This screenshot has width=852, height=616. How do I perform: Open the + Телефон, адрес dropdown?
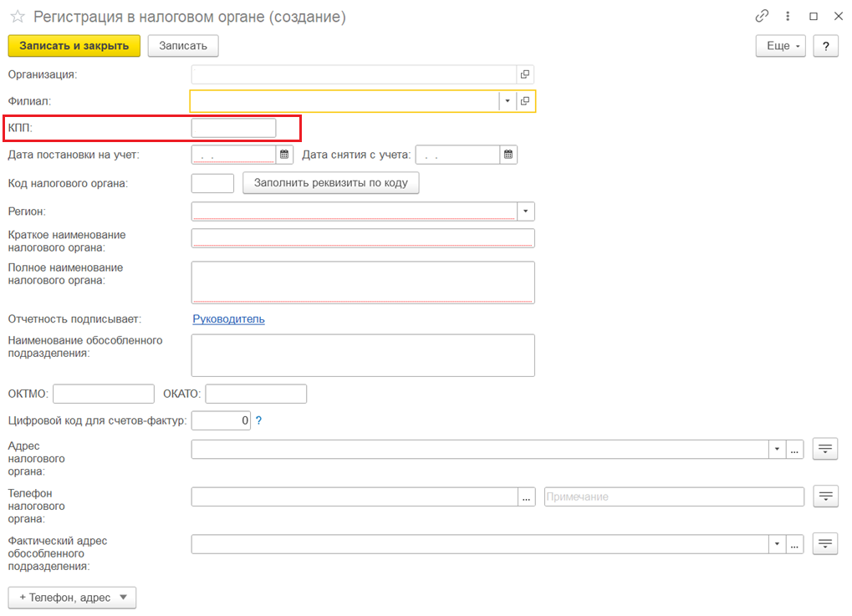pyautogui.click(x=72, y=598)
